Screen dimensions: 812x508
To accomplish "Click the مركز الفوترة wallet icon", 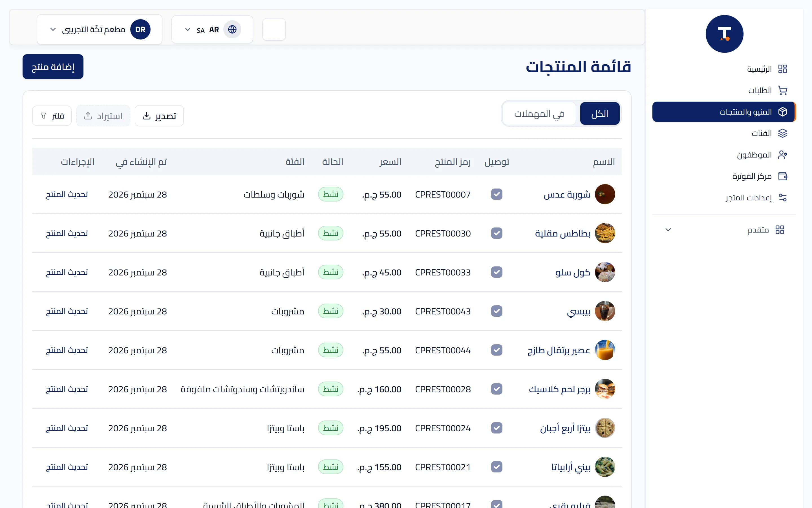I will click(x=782, y=176).
